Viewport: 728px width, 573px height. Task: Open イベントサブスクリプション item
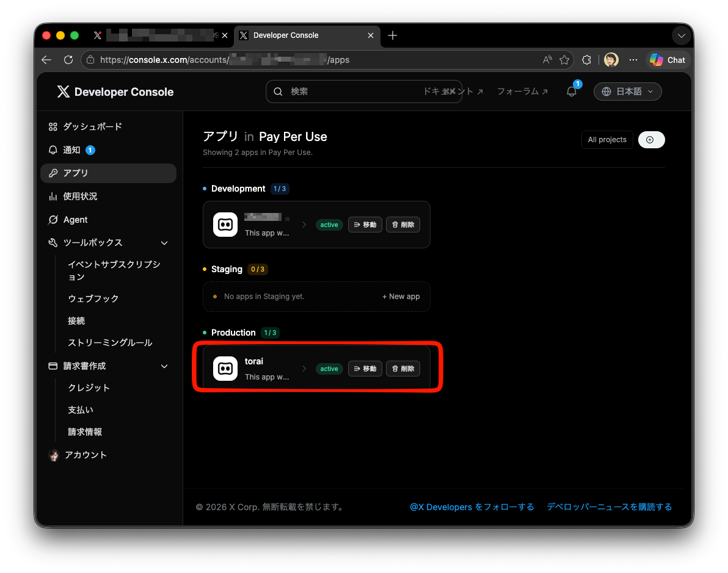[114, 270]
